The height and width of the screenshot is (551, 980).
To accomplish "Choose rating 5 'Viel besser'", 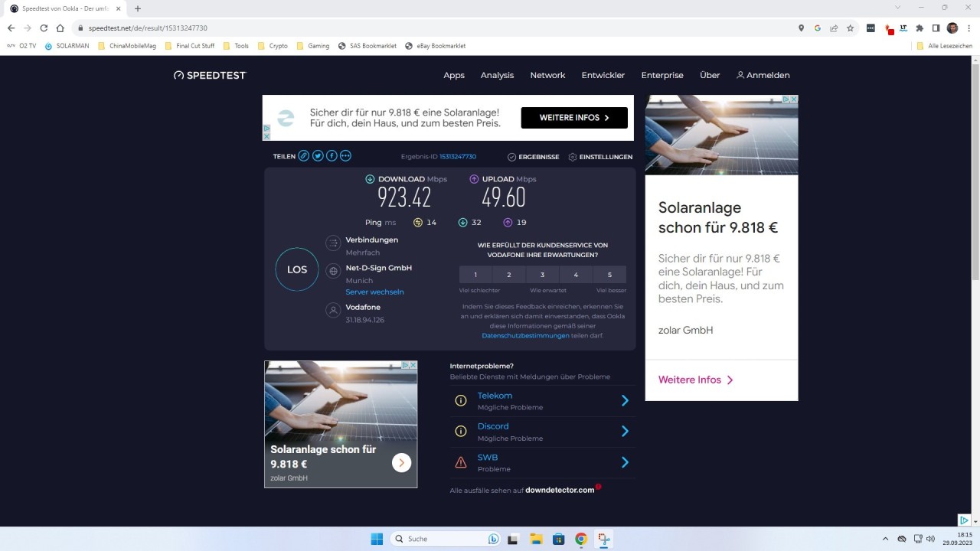I will (609, 275).
